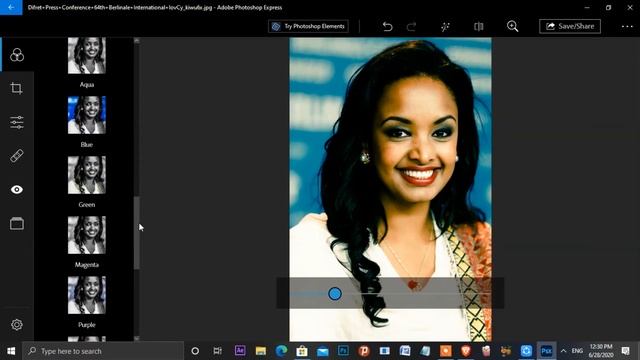The width and height of the screenshot is (640, 360).
Task: Select the Crop tool in sidebar
Action: 17,88
